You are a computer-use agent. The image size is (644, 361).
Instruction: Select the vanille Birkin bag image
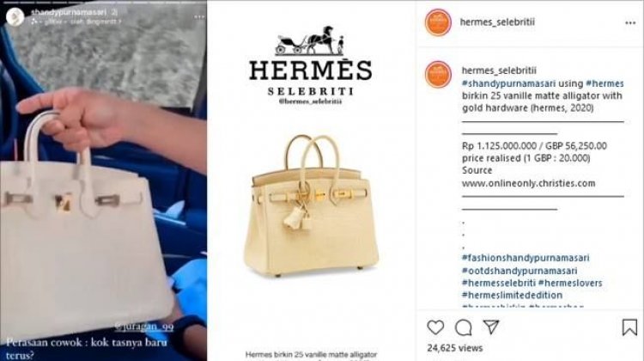point(311,205)
